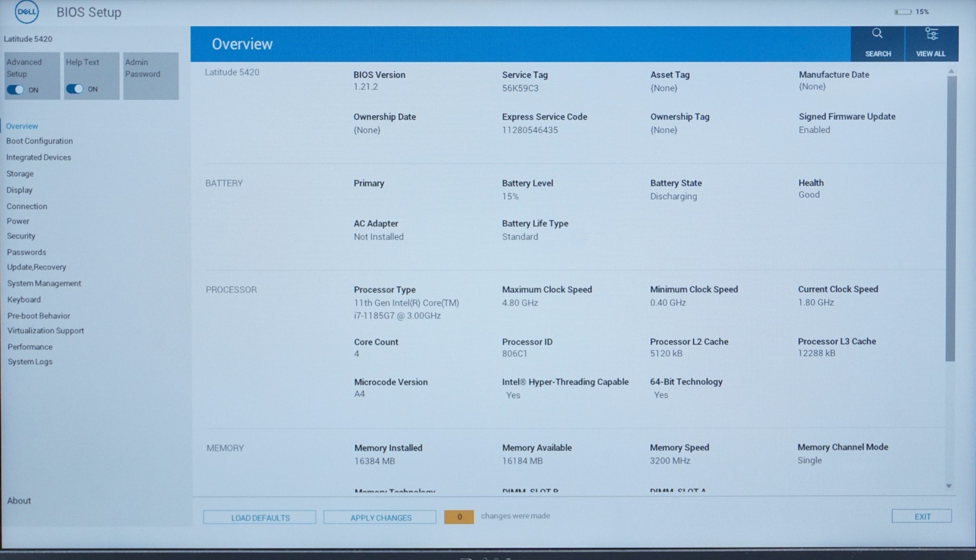This screenshot has height=560, width=976.
Task: Click the scrollbar up arrow
Action: coord(951,72)
